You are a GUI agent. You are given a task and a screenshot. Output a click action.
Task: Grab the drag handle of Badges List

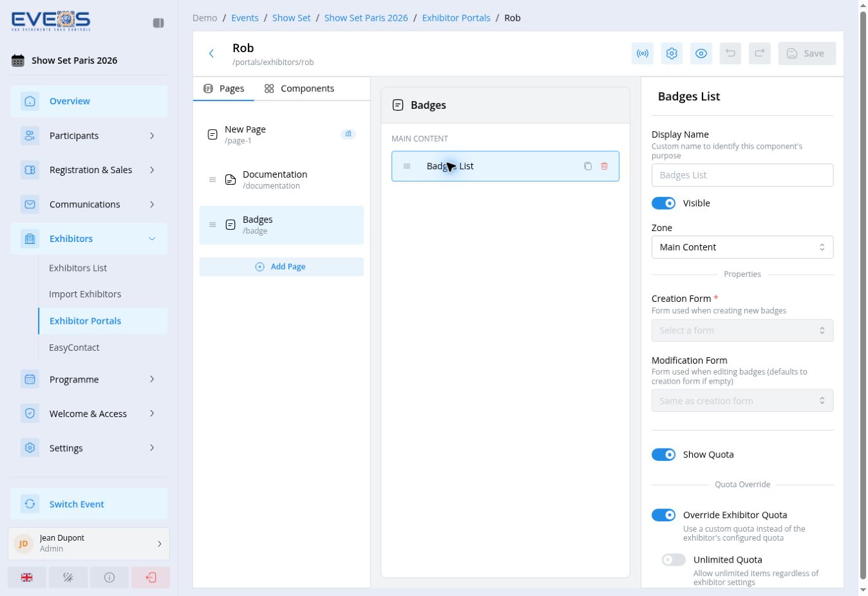(x=407, y=166)
